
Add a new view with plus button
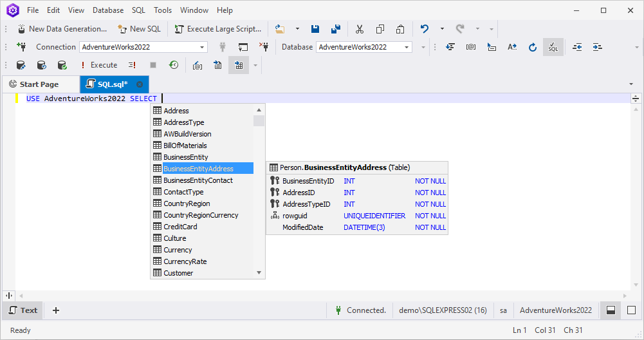[56, 310]
